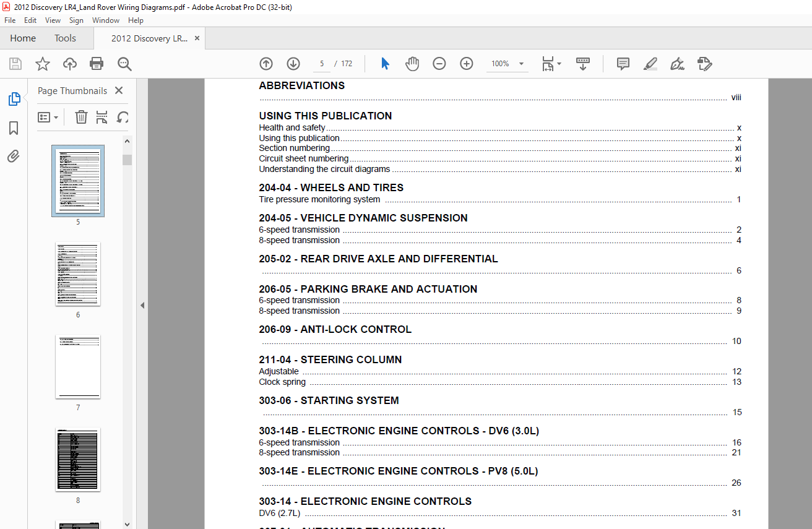812x529 pixels.
Task: Click the scrolling mode icon
Action: tap(583, 64)
